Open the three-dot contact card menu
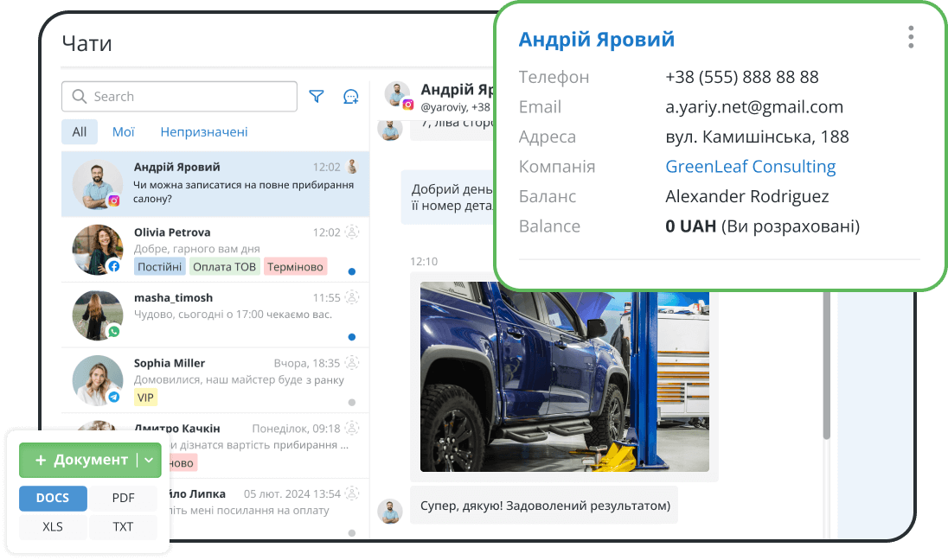 [x=911, y=37]
